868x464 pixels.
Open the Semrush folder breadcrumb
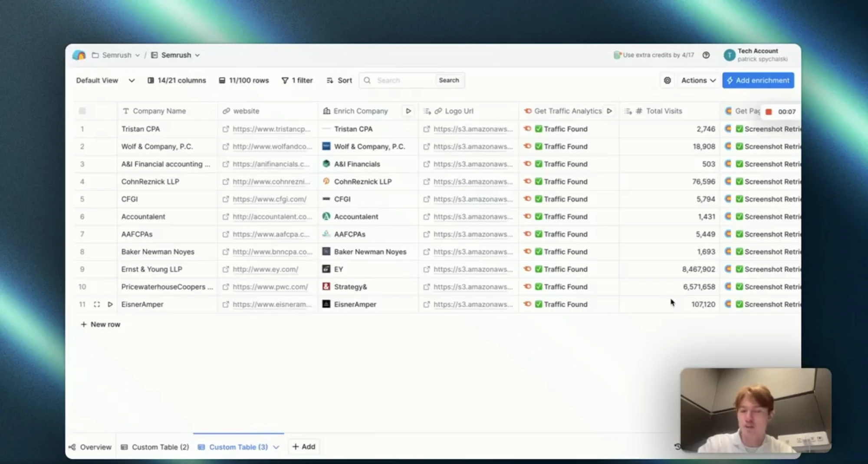[116, 55]
